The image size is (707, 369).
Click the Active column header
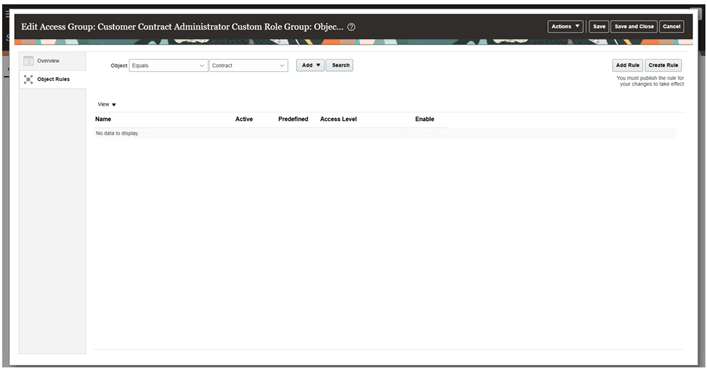click(244, 119)
